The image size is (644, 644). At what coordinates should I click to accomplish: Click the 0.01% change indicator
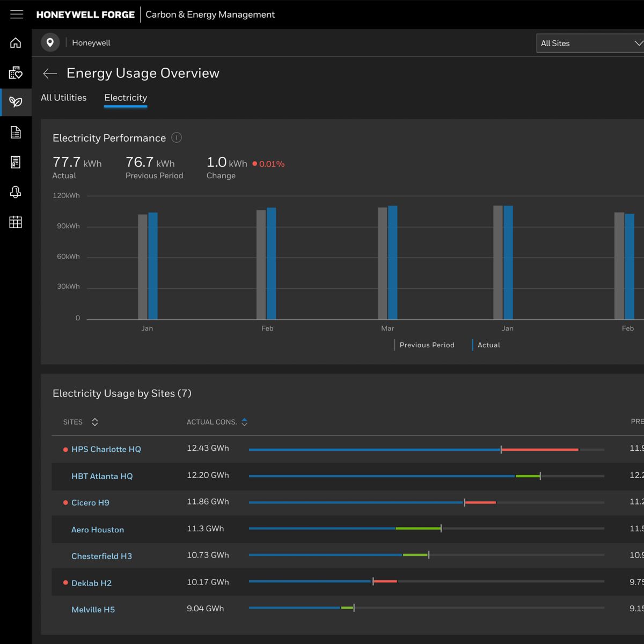pos(269,164)
